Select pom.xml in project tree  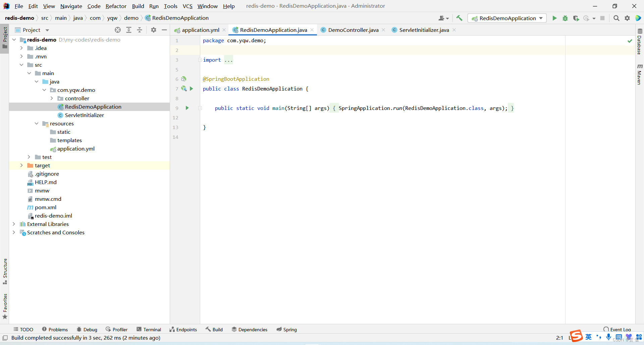(46, 207)
